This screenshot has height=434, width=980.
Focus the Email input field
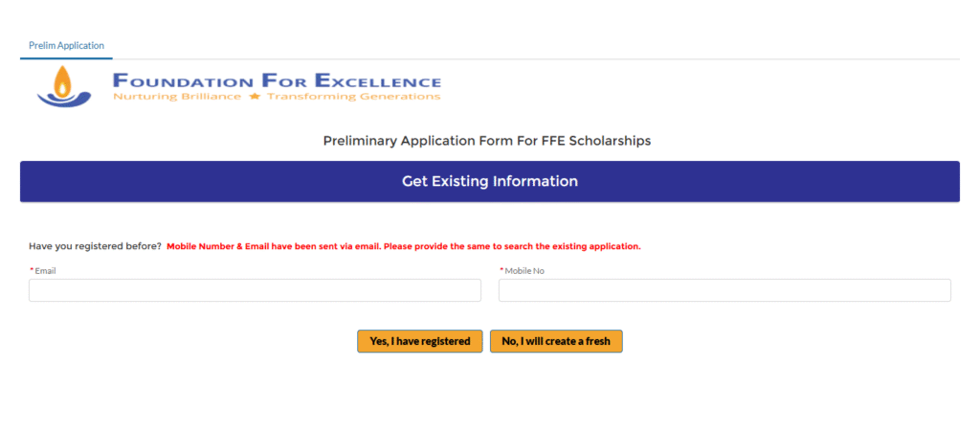tap(255, 290)
